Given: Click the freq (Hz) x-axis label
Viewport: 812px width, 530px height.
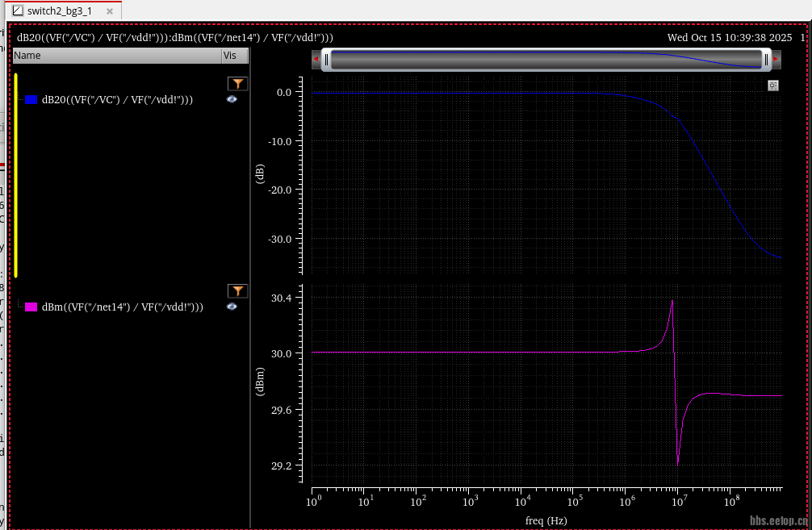Looking at the screenshot, I should tap(546, 520).
